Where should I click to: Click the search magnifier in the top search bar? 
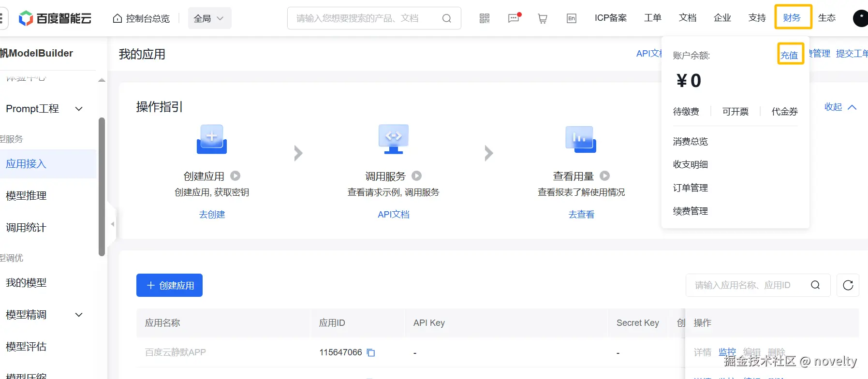pos(447,18)
